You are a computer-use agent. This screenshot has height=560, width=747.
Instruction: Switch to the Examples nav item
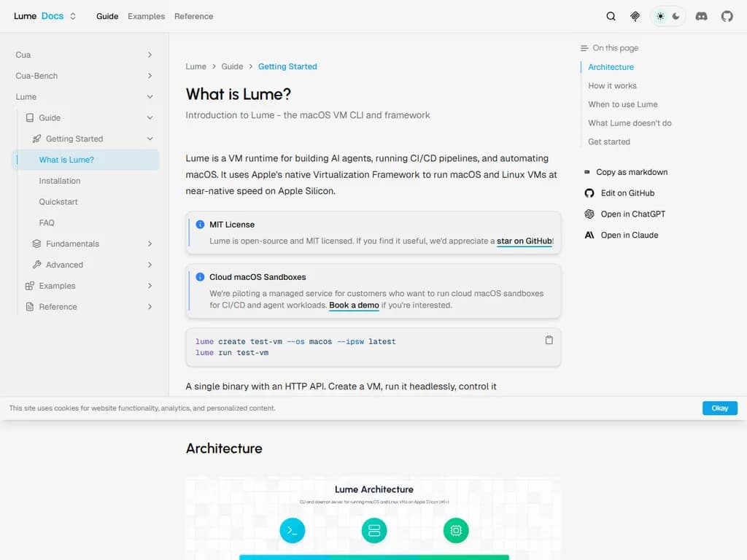tap(146, 15)
